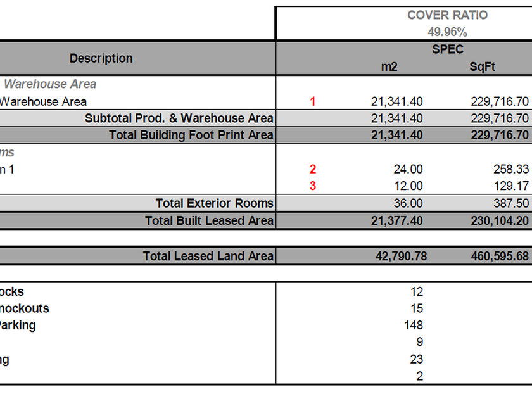Screen dimensions: 532x399
Task: Click the red number 2 reference cell
Action: pos(312,169)
